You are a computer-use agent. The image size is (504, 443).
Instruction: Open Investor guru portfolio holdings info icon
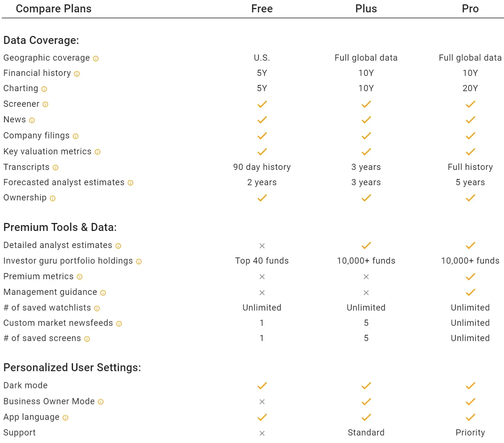click(139, 261)
